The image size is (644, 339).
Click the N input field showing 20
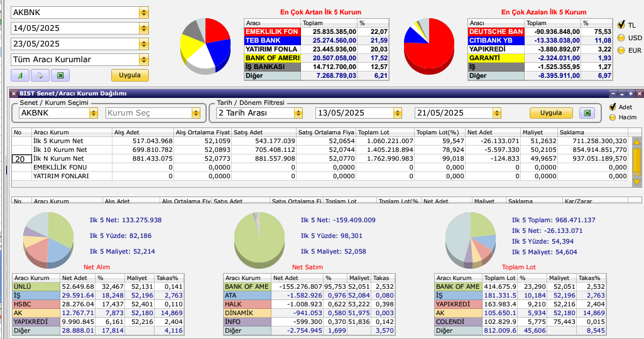22,159
